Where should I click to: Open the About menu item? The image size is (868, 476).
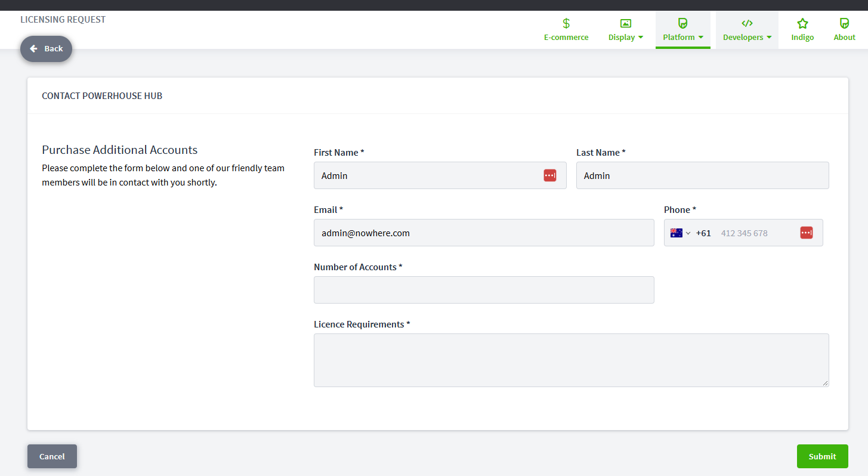click(845, 30)
